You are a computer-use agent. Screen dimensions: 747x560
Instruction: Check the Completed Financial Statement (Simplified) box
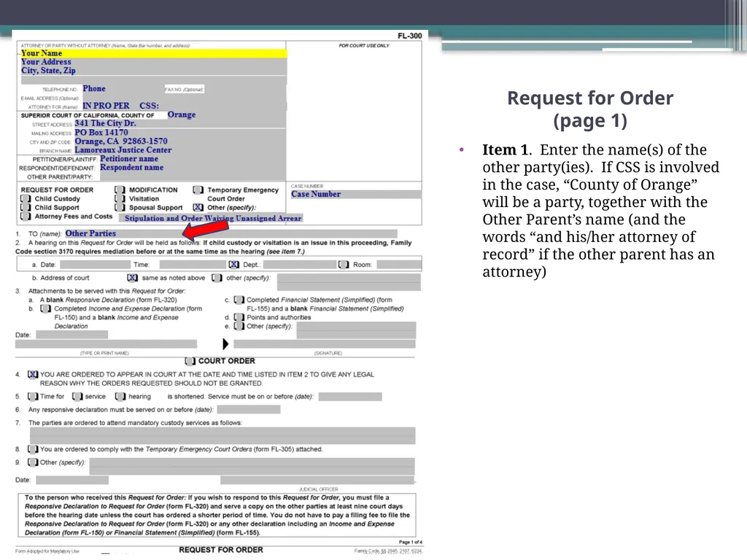(239, 300)
